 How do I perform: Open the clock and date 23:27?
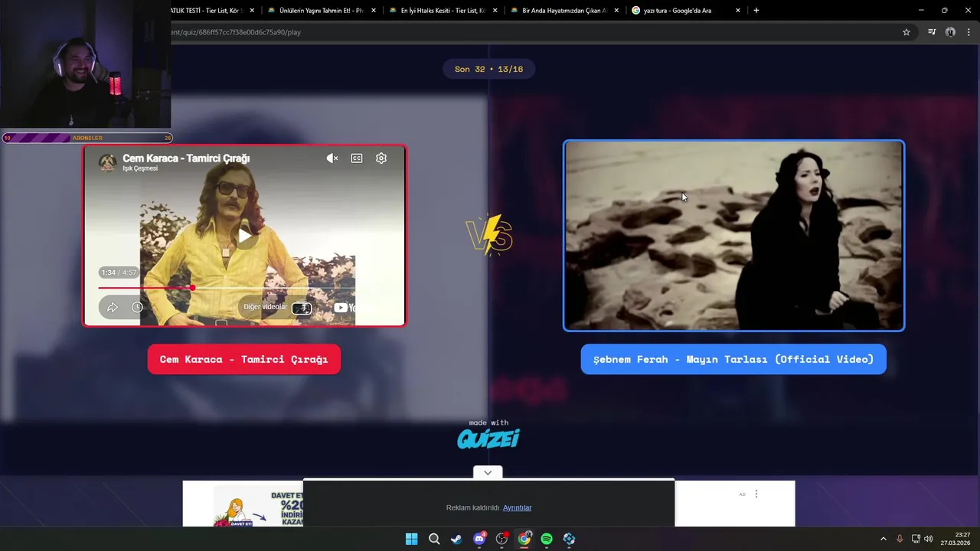pyautogui.click(x=955, y=539)
